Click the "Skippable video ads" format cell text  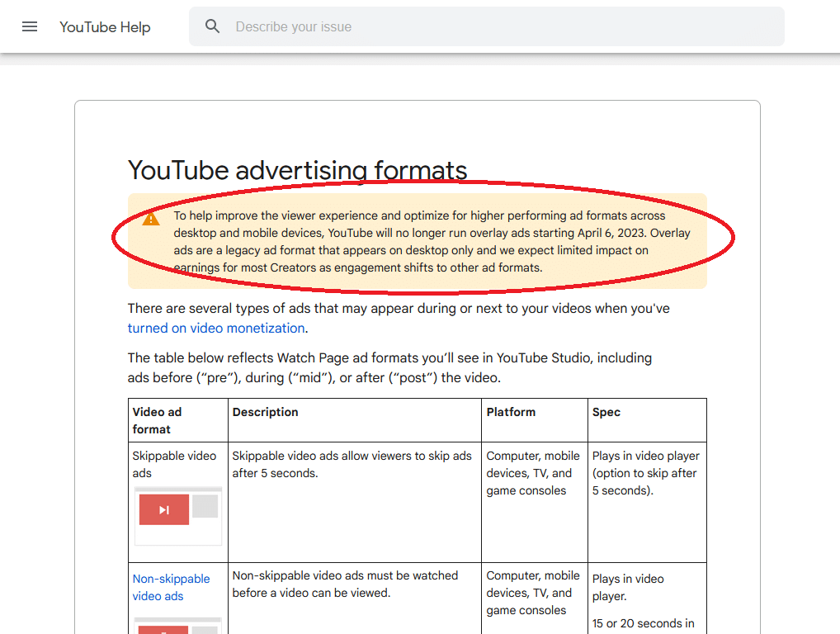point(174,464)
